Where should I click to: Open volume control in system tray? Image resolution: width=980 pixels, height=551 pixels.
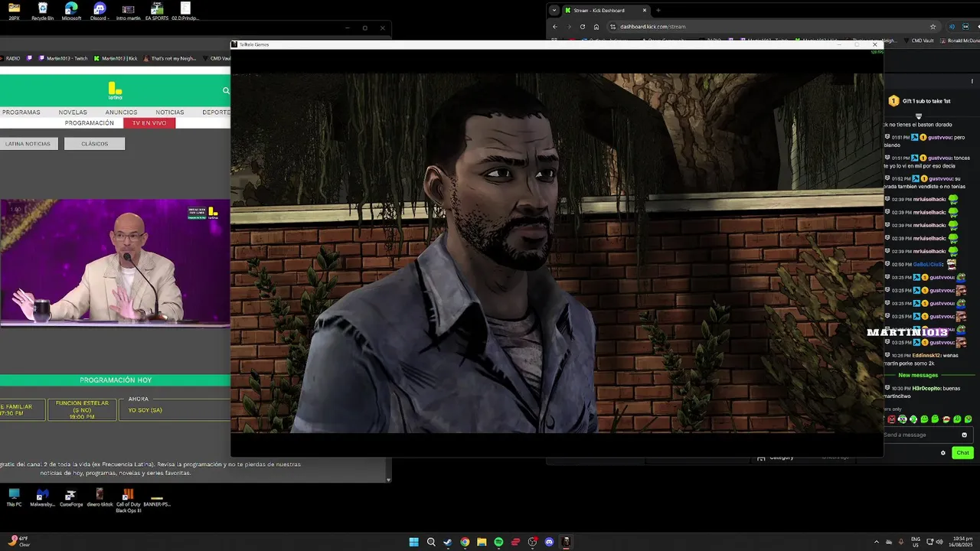pos(940,541)
